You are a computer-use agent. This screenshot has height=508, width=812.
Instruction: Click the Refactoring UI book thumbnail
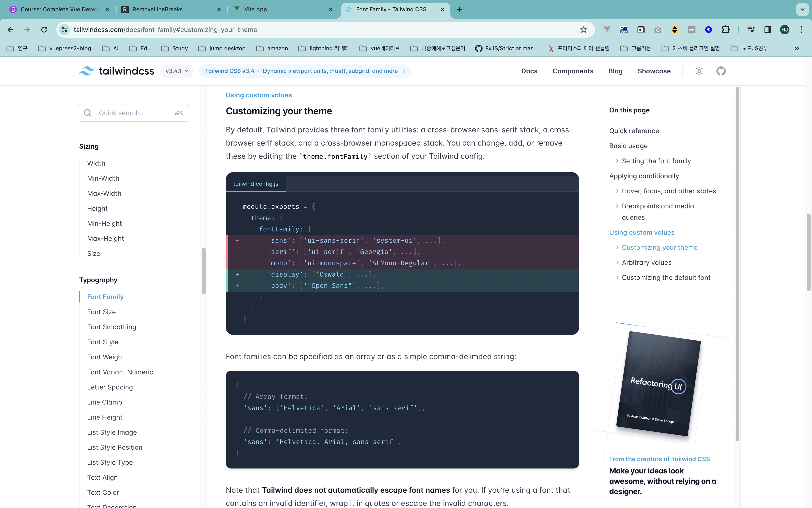click(x=658, y=384)
